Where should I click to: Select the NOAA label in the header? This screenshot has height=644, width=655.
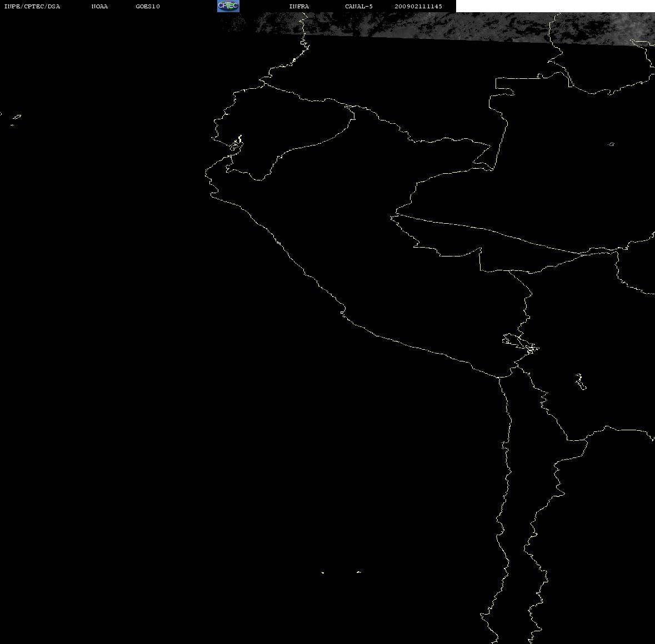[99, 6]
